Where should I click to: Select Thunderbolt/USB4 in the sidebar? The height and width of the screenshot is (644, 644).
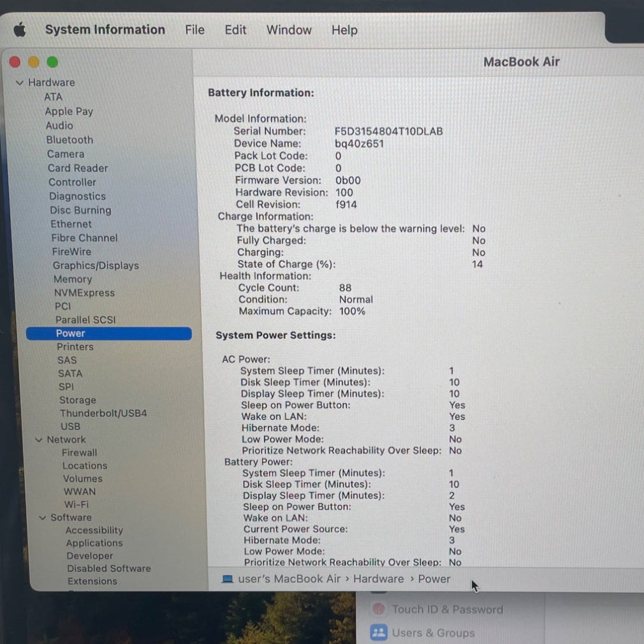(x=103, y=413)
